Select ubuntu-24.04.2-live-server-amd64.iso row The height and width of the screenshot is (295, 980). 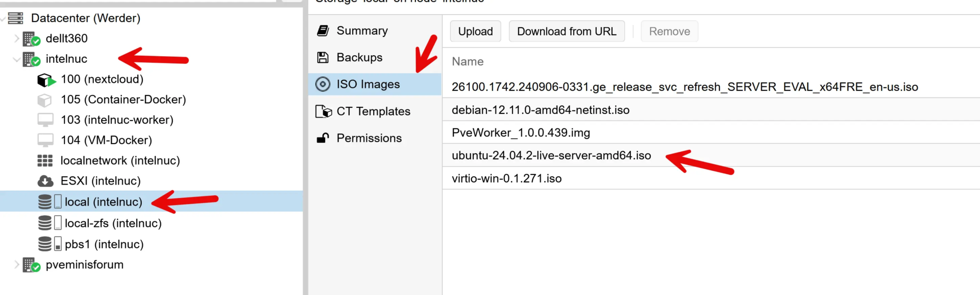(x=551, y=155)
